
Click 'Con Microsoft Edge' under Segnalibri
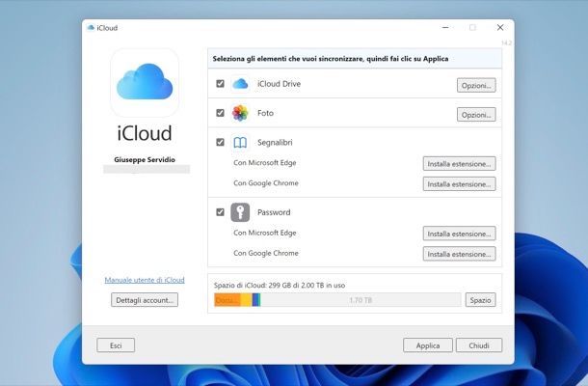click(265, 162)
